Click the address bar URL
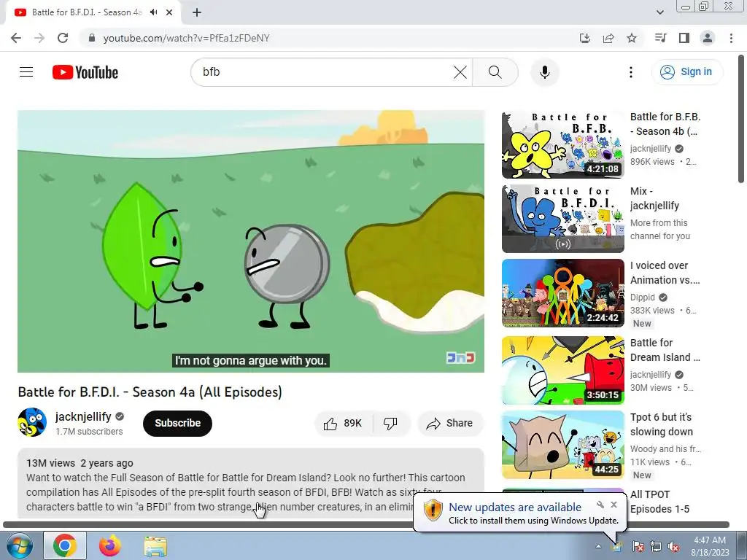 [x=186, y=38]
